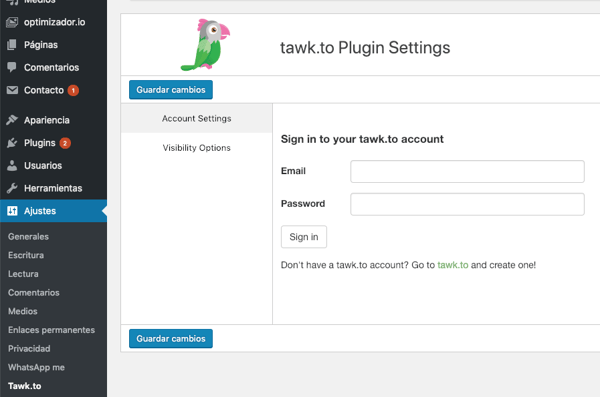Go to Lectura settings submenu
This screenshot has height=397, width=600.
coord(23,274)
